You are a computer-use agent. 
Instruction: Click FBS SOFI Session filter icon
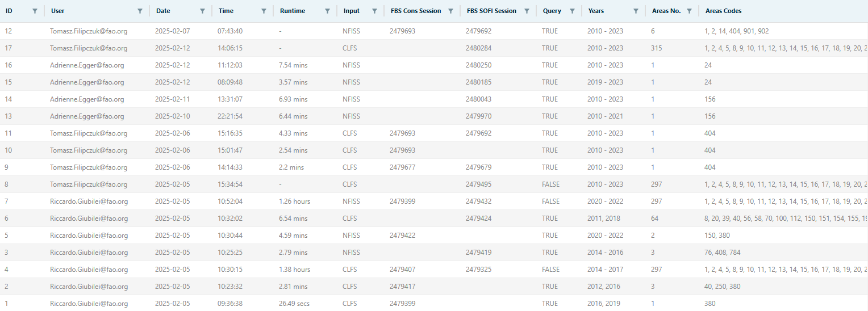point(527,11)
